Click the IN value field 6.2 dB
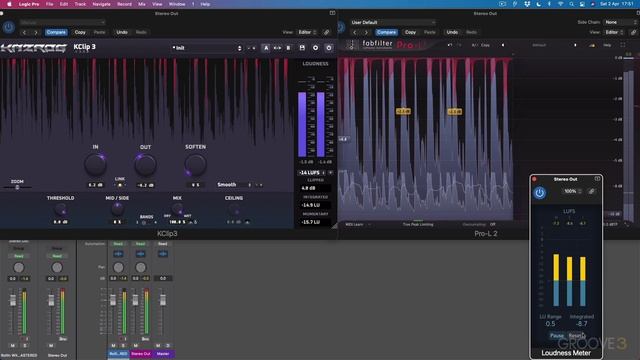 96,185
